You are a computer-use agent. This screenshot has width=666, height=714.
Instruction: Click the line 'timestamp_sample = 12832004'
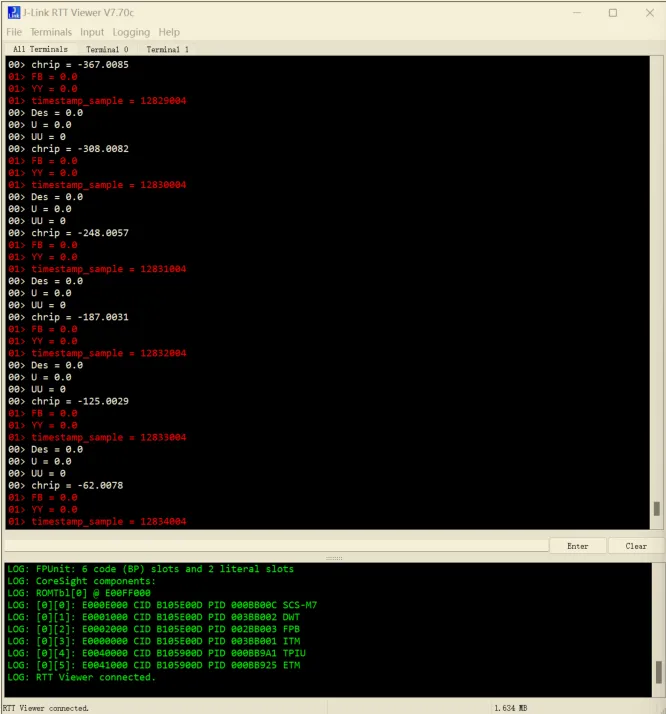(x=97, y=353)
